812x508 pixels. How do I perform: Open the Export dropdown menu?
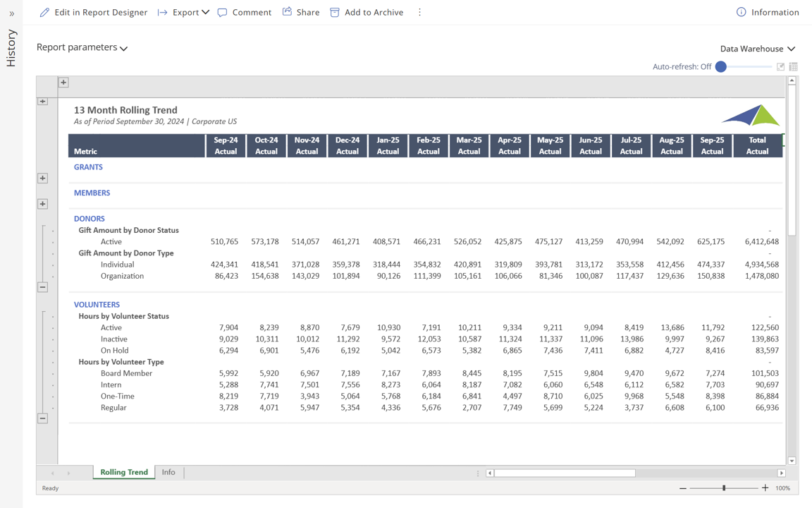pos(183,12)
